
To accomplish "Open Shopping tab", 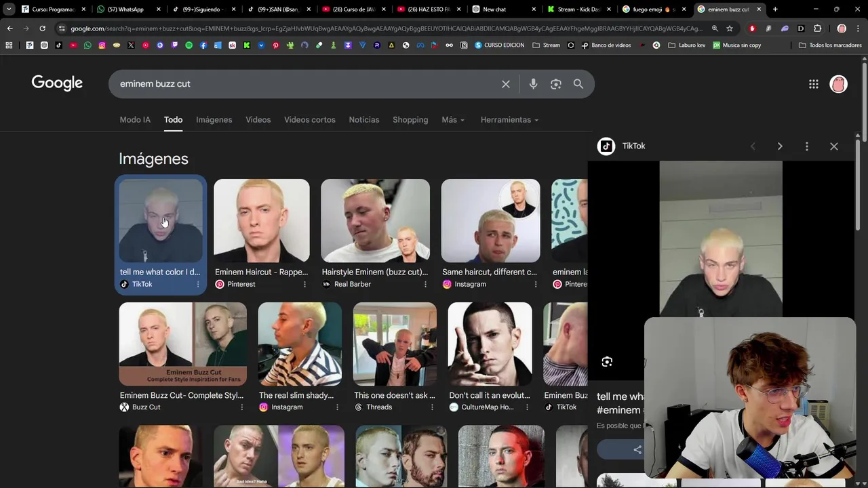I will [410, 120].
